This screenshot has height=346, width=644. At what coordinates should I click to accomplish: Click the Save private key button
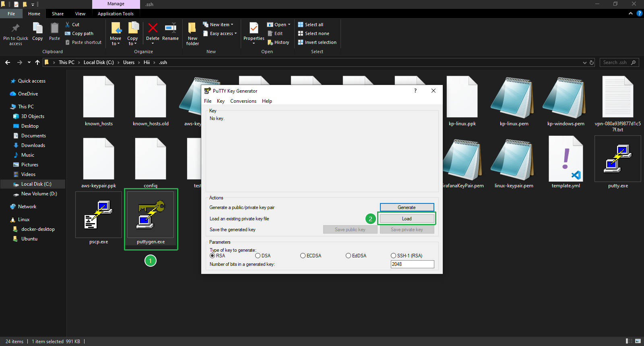(407, 230)
